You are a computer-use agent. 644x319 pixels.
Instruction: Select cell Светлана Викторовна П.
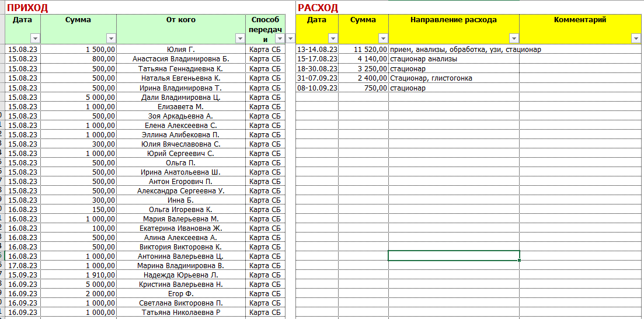(181, 303)
